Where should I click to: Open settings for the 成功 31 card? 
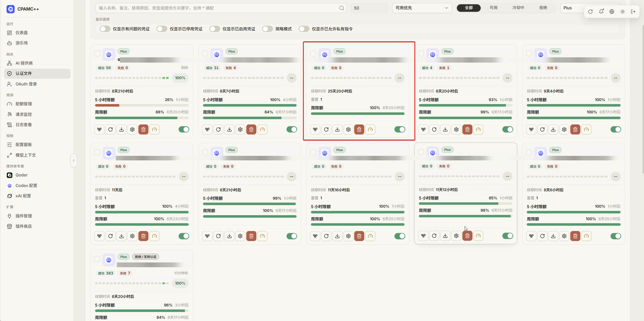coord(240,129)
